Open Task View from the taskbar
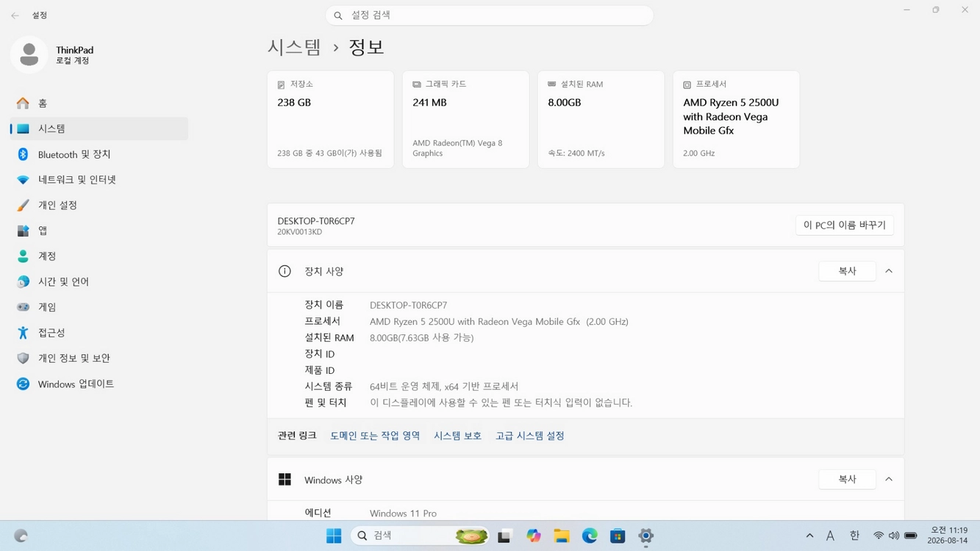This screenshot has width=980, height=551. click(x=504, y=536)
